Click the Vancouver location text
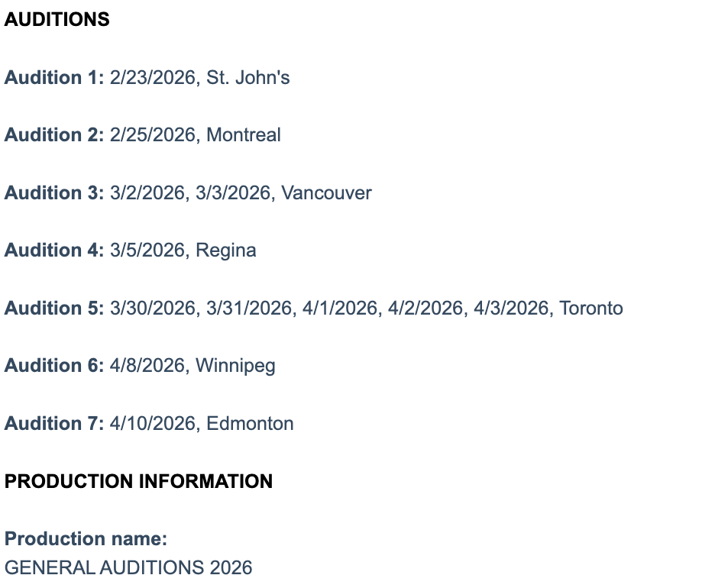715x588 pixels. pyautogui.click(x=326, y=193)
